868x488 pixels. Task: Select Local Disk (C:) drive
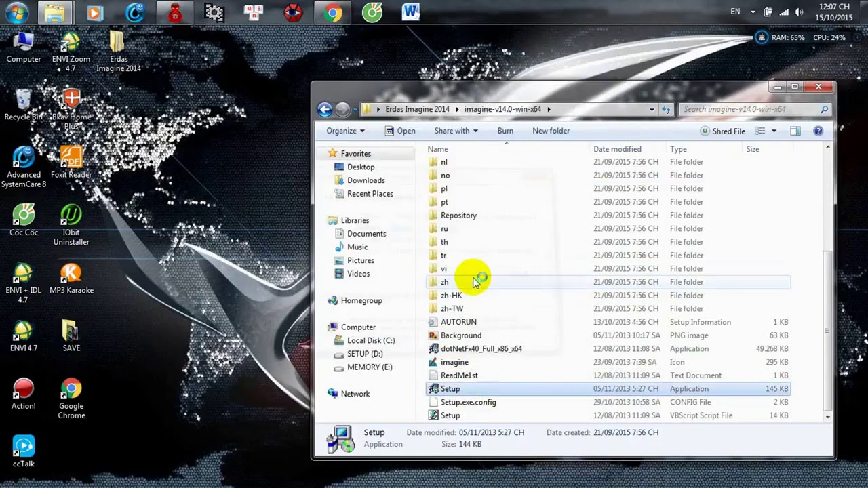pyautogui.click(x=370, y=340)
